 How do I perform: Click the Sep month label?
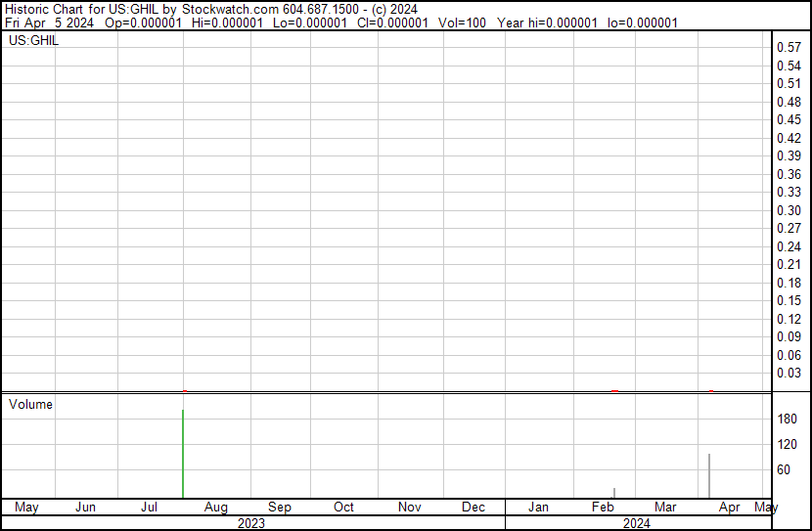pyautogui.click(x=280, y=508)
